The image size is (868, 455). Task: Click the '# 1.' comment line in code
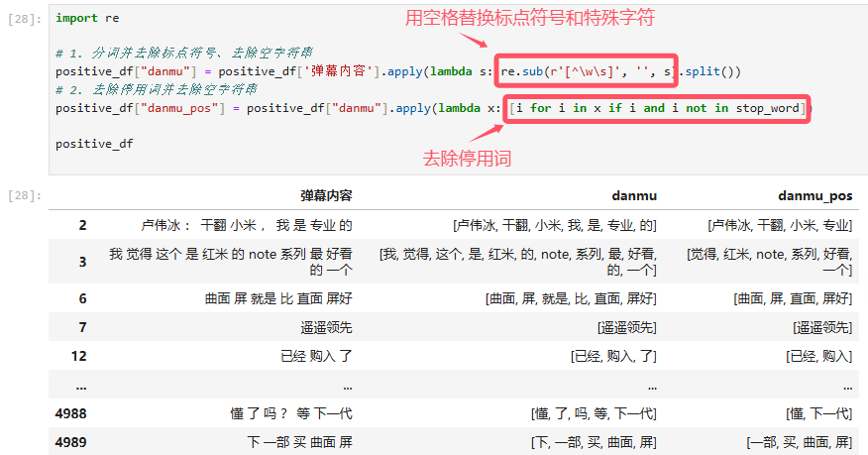183,54
